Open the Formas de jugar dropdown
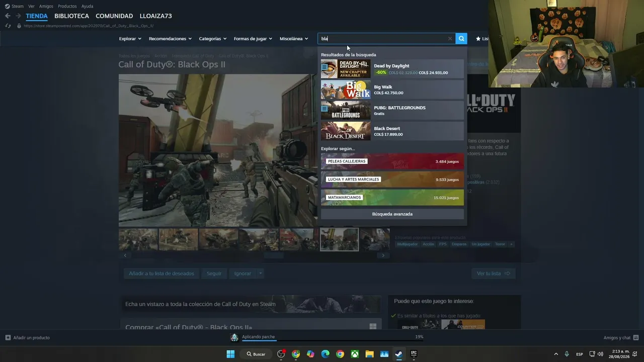 [x=253, y=39]
